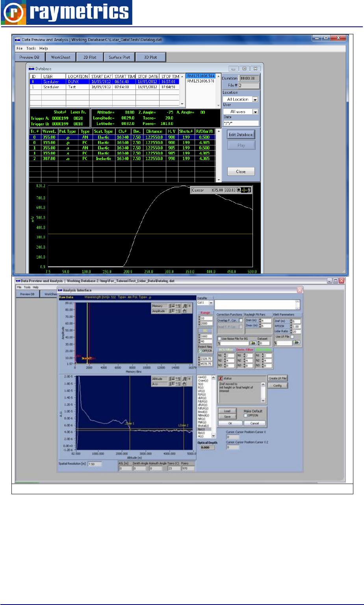The width and height of the screenshot is (364, 605).
Task: Click cursor plus tool in Raw Data graph palette
Action: click(x=189, y=306)
